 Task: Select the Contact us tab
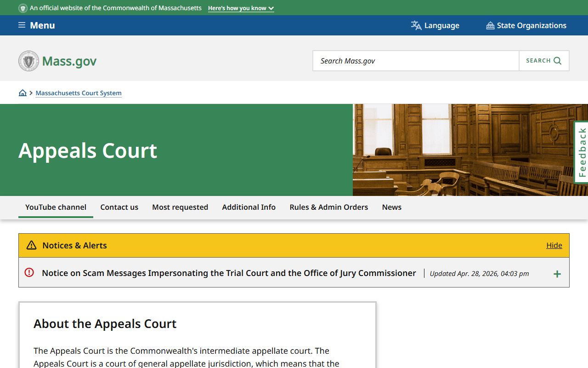pos(119,207)
